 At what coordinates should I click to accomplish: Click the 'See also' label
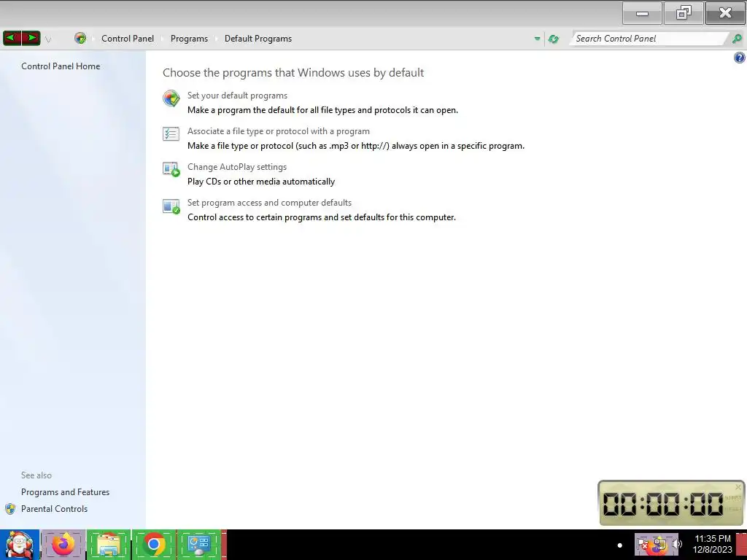36,475
